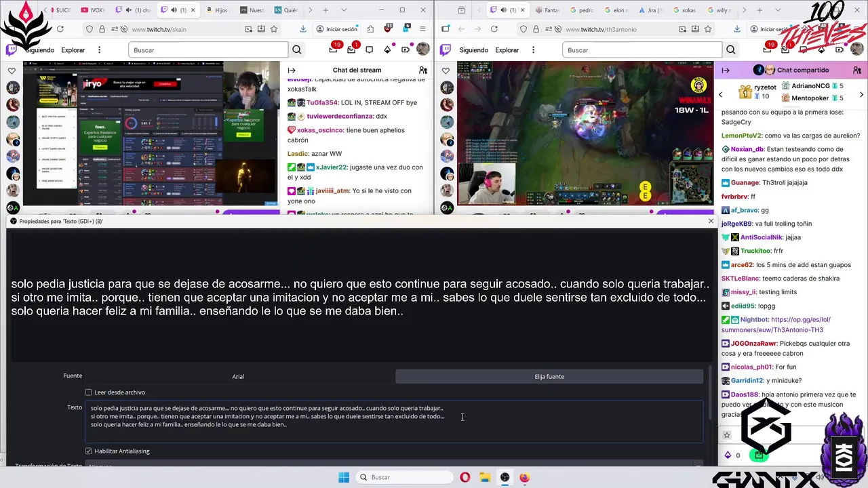Click Bits diamond icon in left Twitch header
This screenshot has height=488, width=868.
(387, 49)
